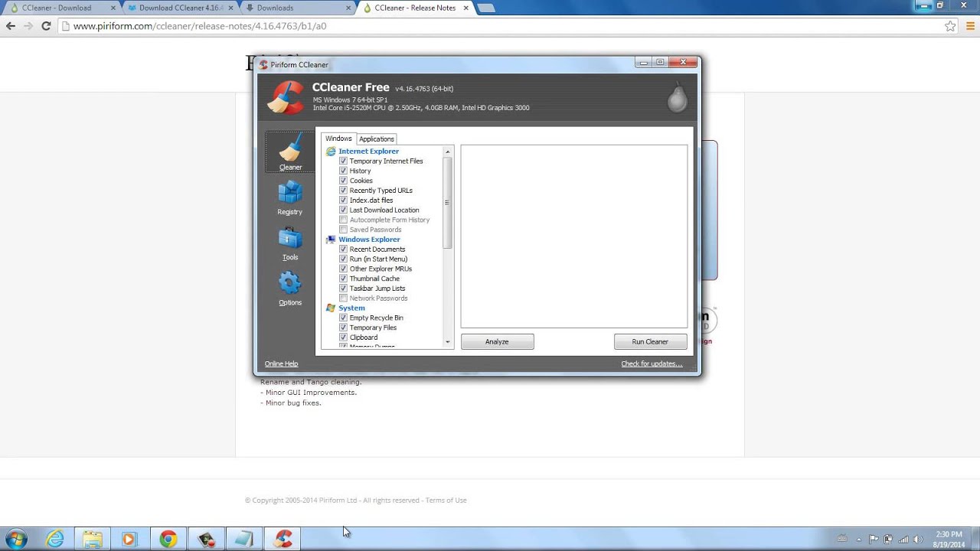The width and height of the screenshot is (980, 551).
Task: Open Windows Media Player from the taskbar
Action: point(129,540)
